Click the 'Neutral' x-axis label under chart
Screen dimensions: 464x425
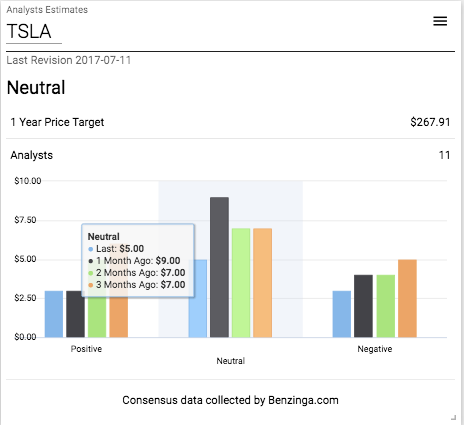[231, 361]
